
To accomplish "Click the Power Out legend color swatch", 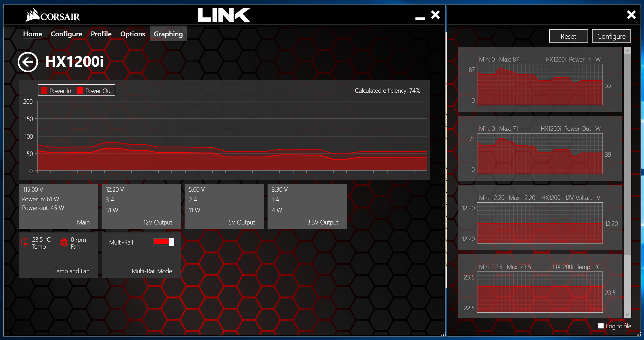I will pos(80,91).
